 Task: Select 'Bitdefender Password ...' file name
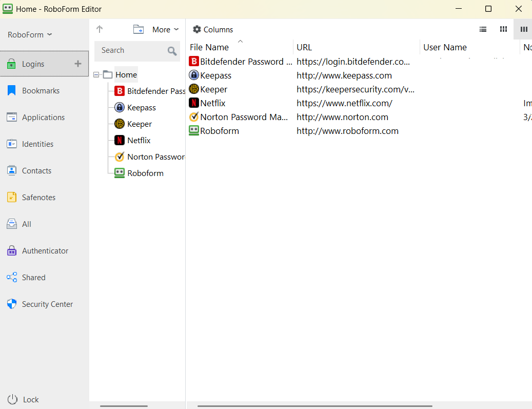tap(246, 62)
